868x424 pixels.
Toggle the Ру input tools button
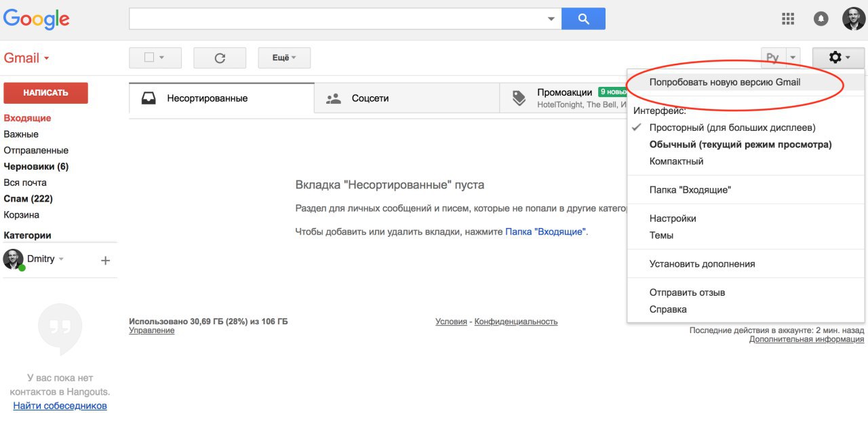click(x=773, y=58)
